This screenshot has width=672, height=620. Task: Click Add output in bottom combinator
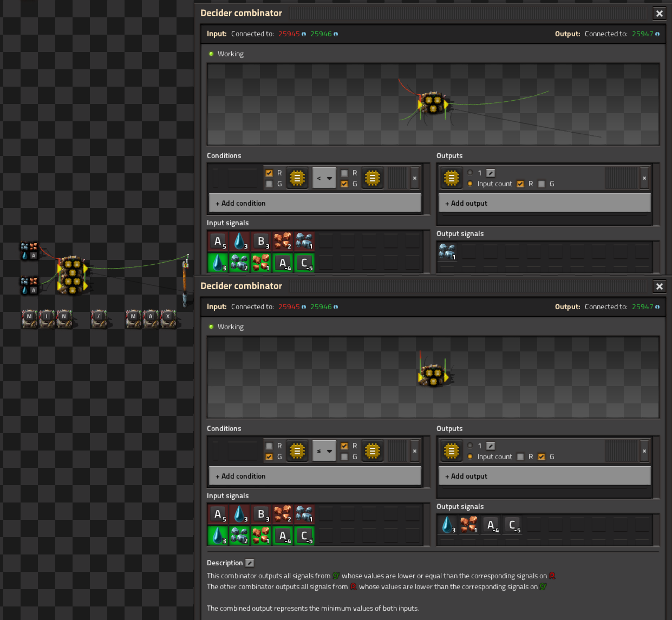point(544,477)
